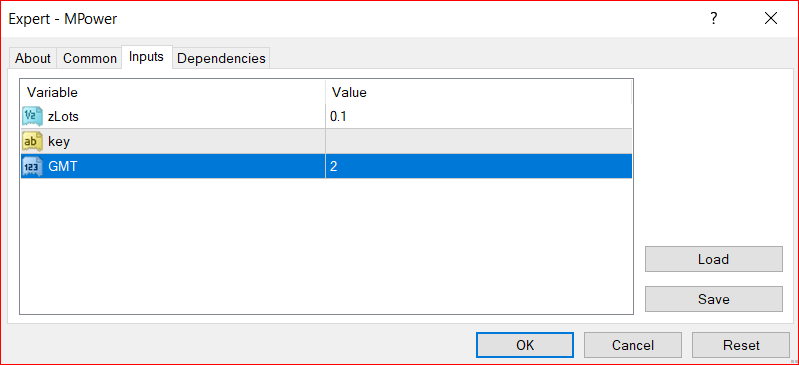
Task: Reset inputs to default values
Action: 741,345
